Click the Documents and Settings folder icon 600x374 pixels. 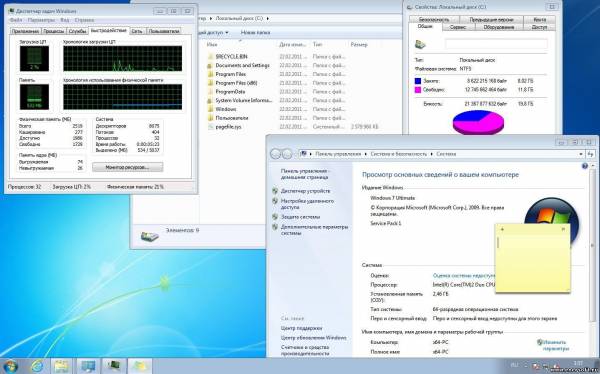[210, 65]
